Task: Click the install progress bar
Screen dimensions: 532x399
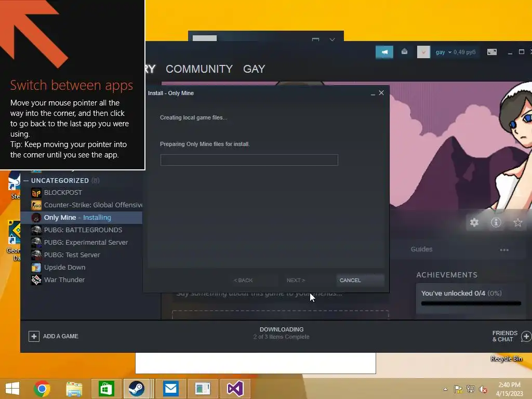Action: tap(249, 160)
